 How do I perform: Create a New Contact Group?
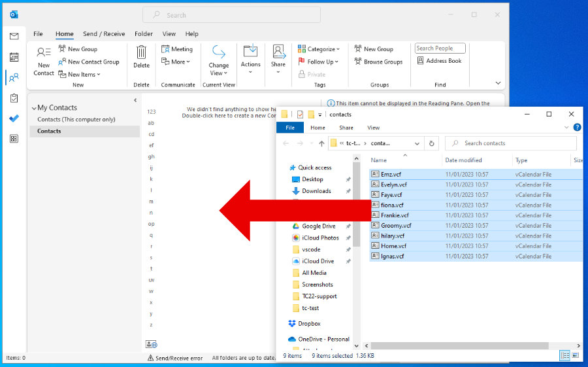click(x=89, y=61)
